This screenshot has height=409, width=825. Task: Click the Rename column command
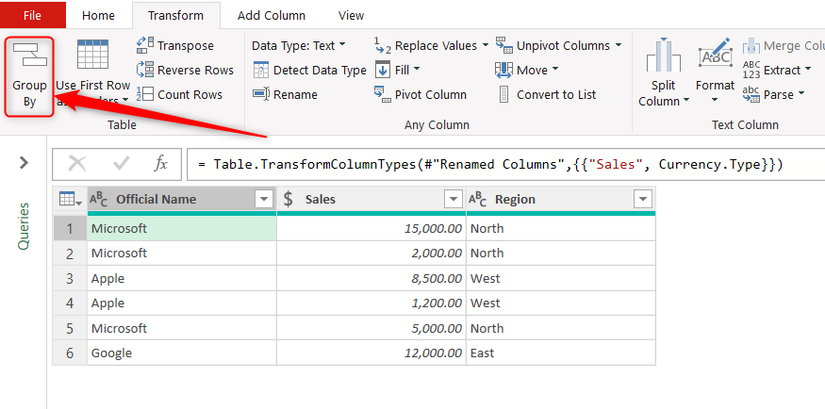pos(285,95)
